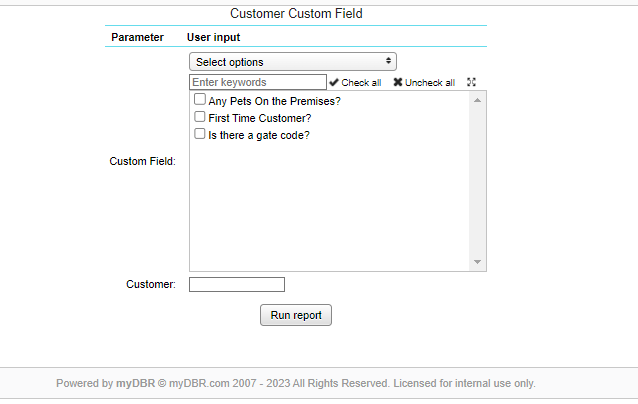Click the Run report button
This screenshot has height=404, width=638.
coord(296,315)
